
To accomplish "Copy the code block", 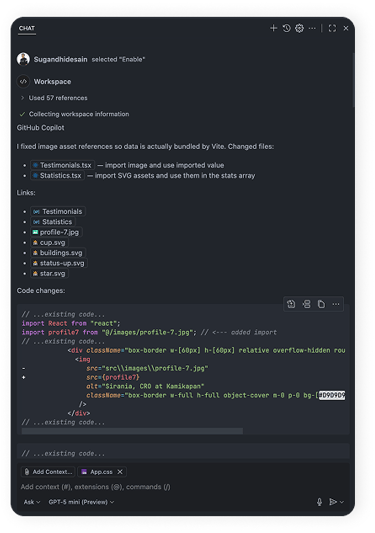I will [x=321, y=304].
